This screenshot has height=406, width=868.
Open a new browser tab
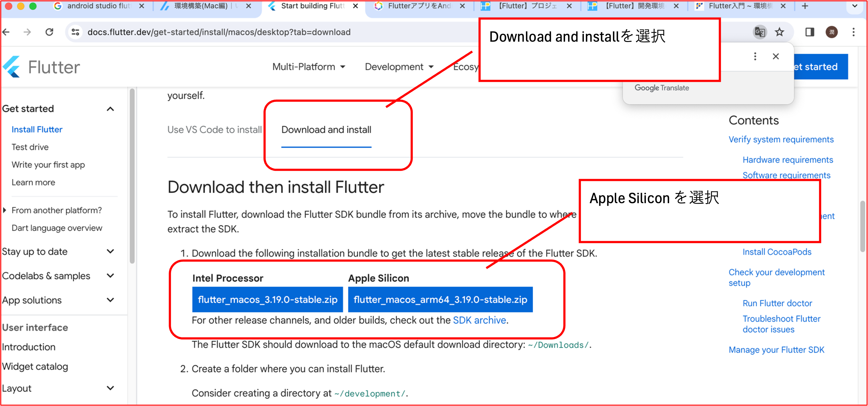pos(805,6)
